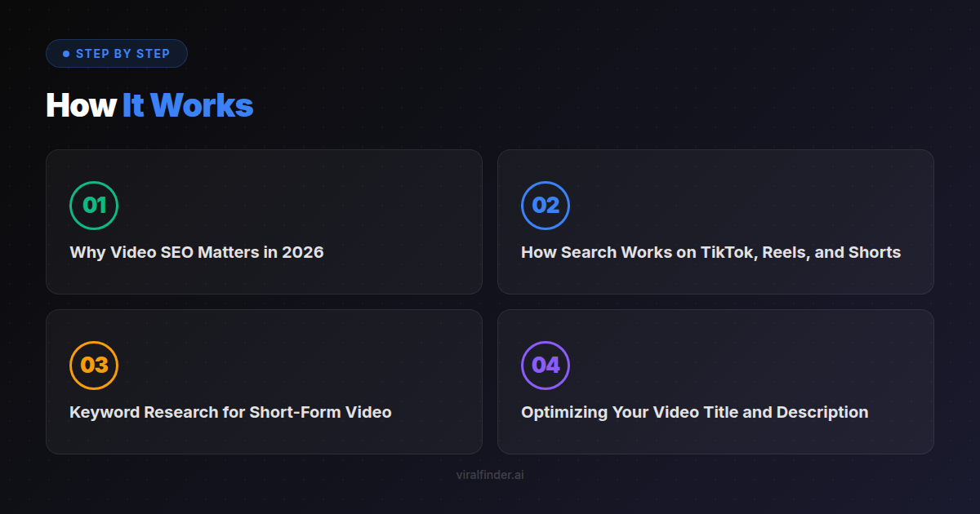Image resolution: width=980 pixels, height=514 pixels.
Task: Visit the viralfinder.ai footer link
Action: 490,475
